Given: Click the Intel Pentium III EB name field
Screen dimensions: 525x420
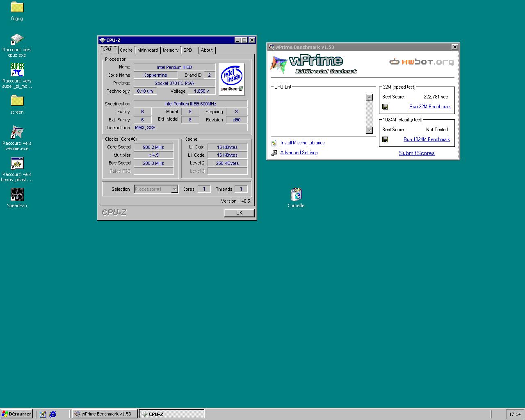Looking at the screenshot, I should pos(174,67).
